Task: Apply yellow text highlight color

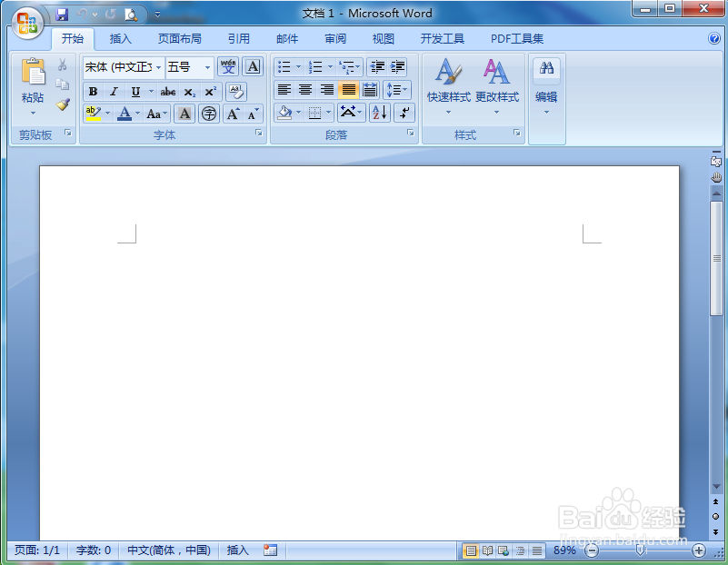Action: point(94,114)
